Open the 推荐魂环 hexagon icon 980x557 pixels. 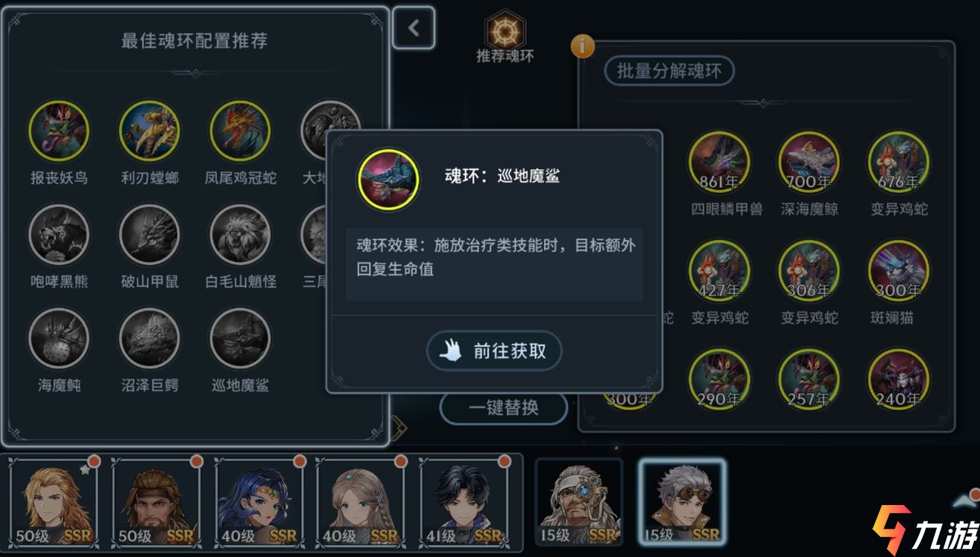[x=505, y=30]
